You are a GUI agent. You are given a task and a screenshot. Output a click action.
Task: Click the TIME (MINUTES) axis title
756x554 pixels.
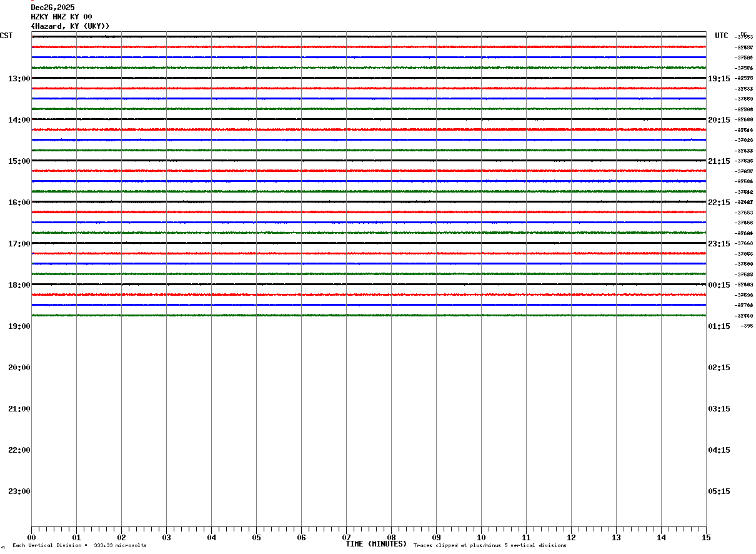[x=376, y=544]
